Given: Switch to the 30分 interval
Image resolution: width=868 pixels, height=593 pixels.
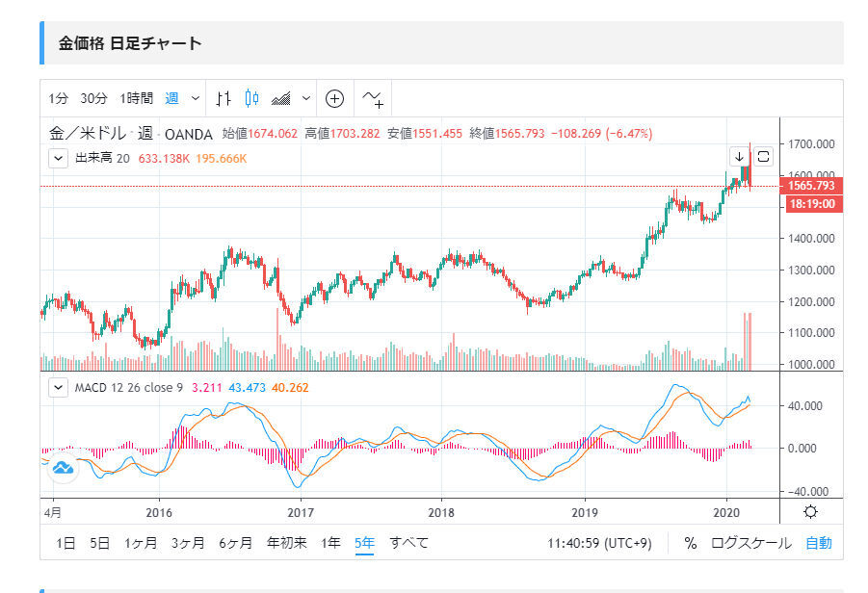Looking at the screenshot, I should click(x=93, y=98).
